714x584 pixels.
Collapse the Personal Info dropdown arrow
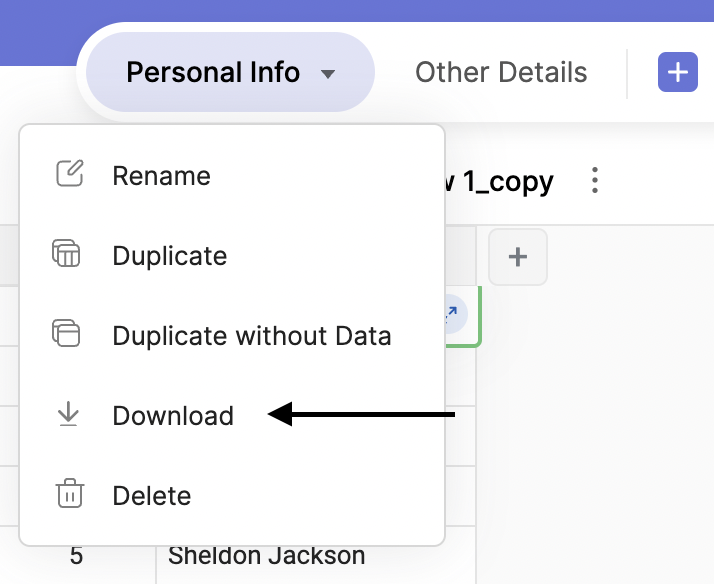point(328,74)
